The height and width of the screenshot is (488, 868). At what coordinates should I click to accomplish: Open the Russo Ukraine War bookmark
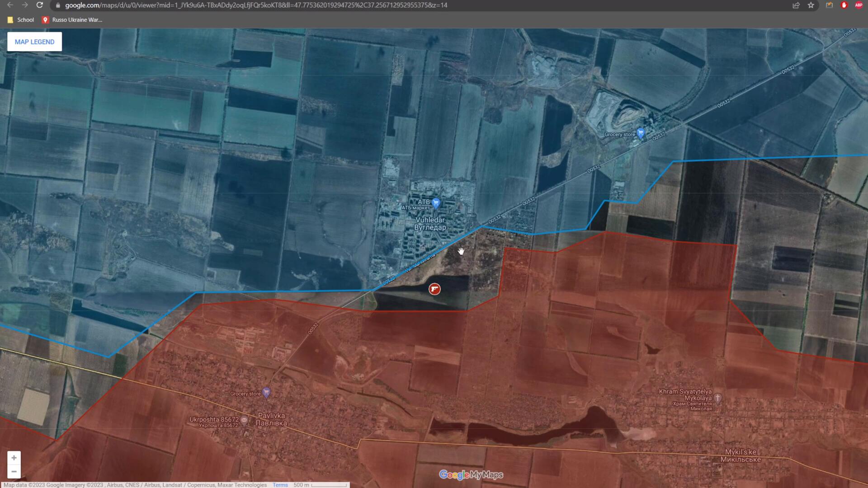pyautogui.click(x=72, y=20)
